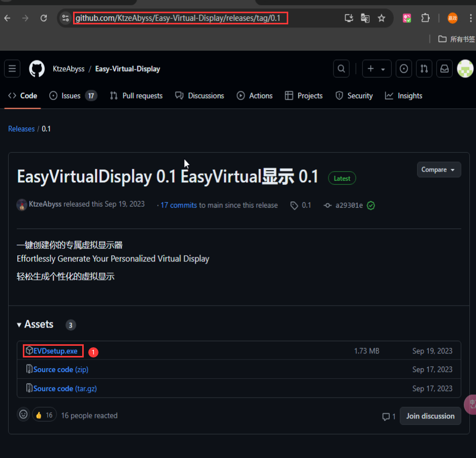Open GitHub user avatar menu
Image resolution: width=476 pixels, height=458 pixels.
pyautogui.click(x=465, y=69)
